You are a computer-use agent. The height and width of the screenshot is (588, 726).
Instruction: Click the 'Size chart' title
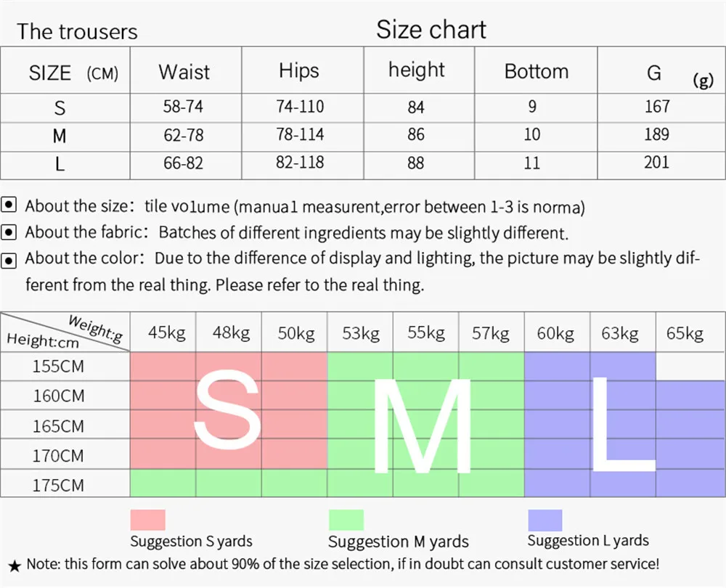coord(431,30)
